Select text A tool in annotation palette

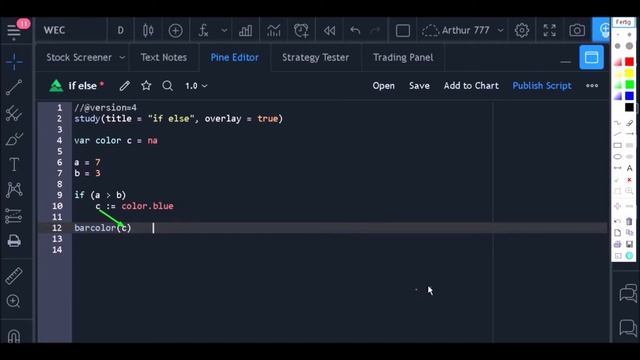[x=629, y=168]
